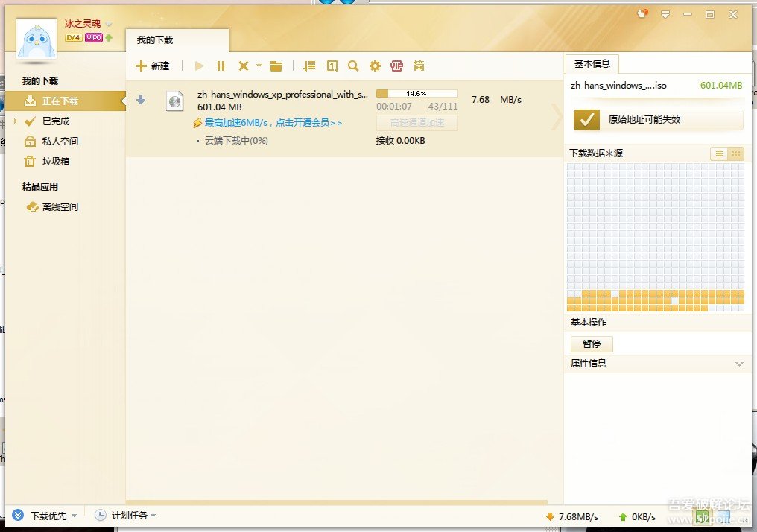Click the skin (shirt) icon in the title bar
The image size is (757, 532).
click(642, 14)
